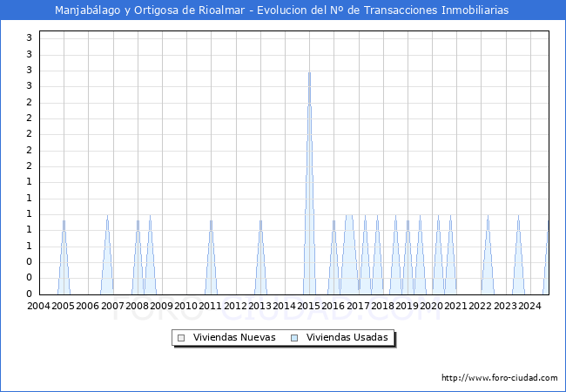
Task: Select the 2013 data peak
Action: pos(260,257)
